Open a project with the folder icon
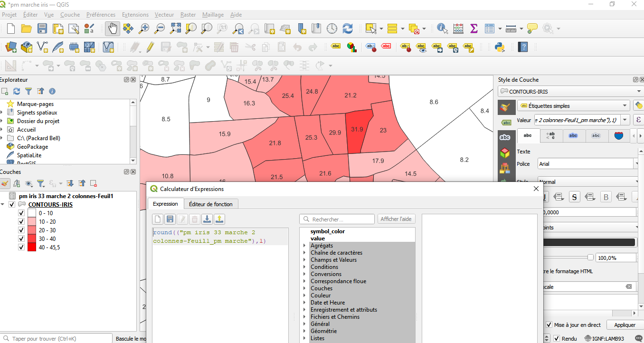This screenshot has width=644, height=343. (27, 29)
